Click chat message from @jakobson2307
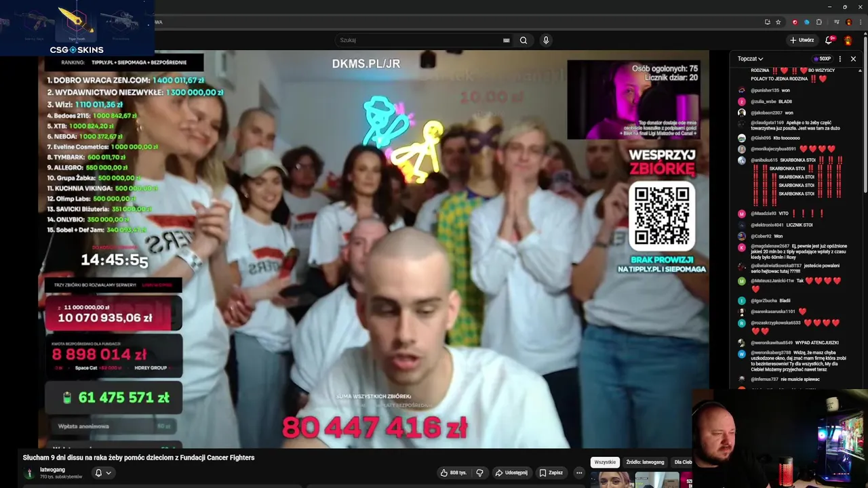The image size is (868, 488). pyautogui.click(x=772, y=113)
